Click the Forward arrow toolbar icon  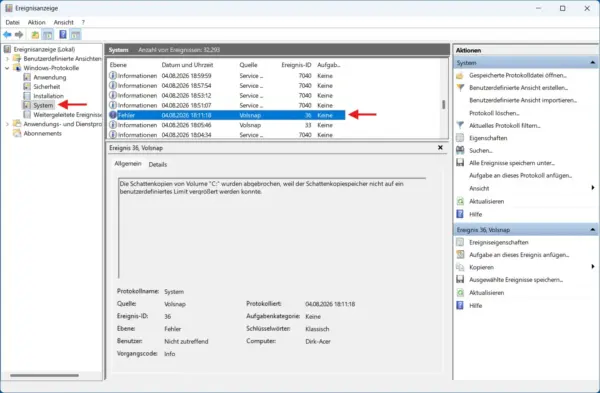19,35
